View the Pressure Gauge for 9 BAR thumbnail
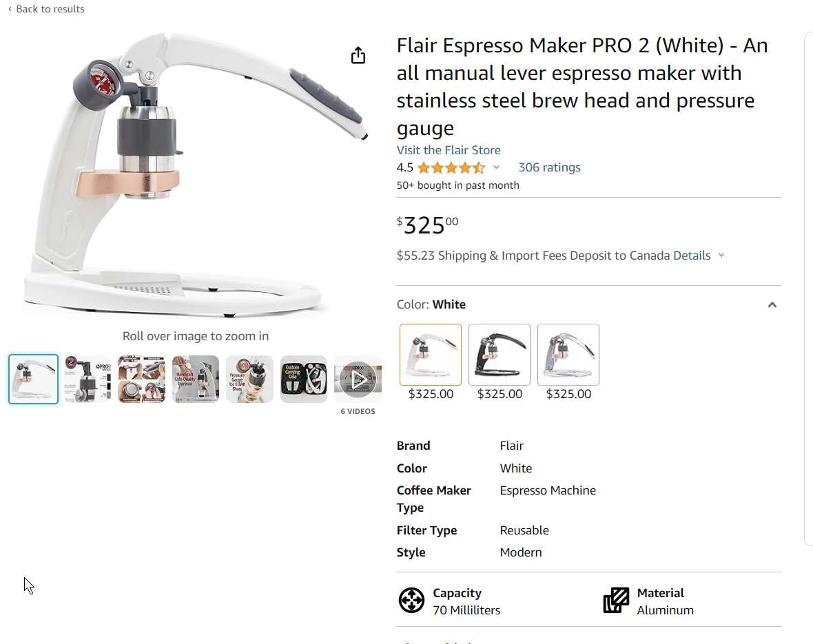Viewport: 813px width, 644px height. [249, 379]
